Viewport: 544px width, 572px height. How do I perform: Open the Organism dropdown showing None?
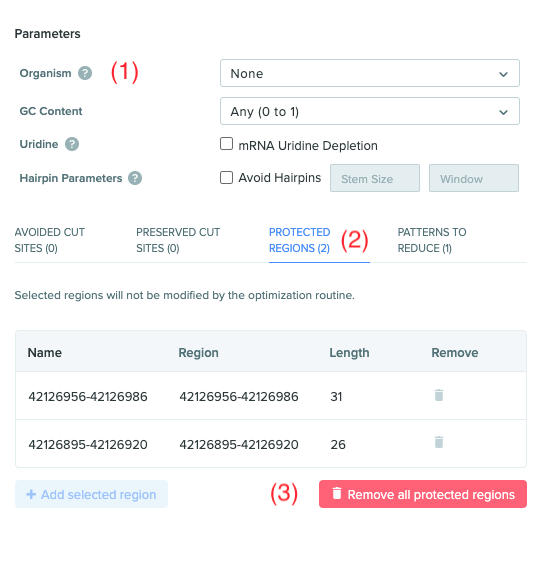370,73
